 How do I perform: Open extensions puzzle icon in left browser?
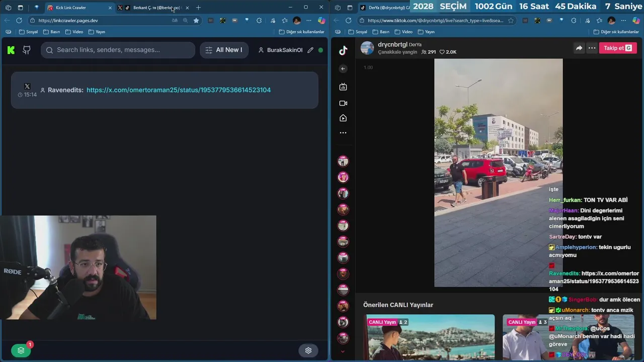(x=259, y=21)
